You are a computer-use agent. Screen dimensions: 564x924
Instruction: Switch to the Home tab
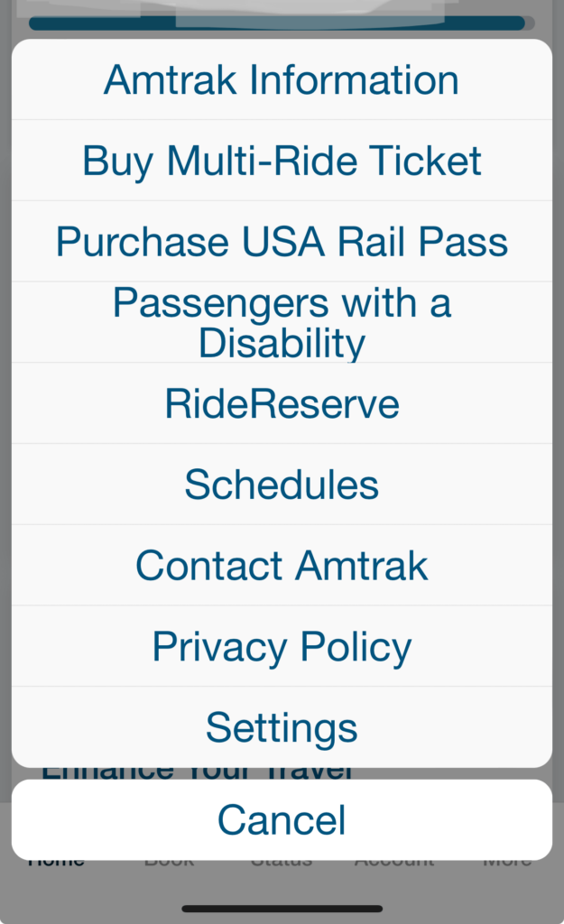click(x=56, y=859)
